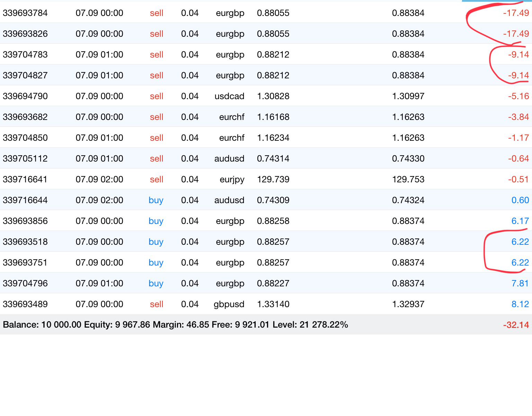Screen dimensions: 532x416
Task: Select order number 339693826
Action: click(25, 34)
